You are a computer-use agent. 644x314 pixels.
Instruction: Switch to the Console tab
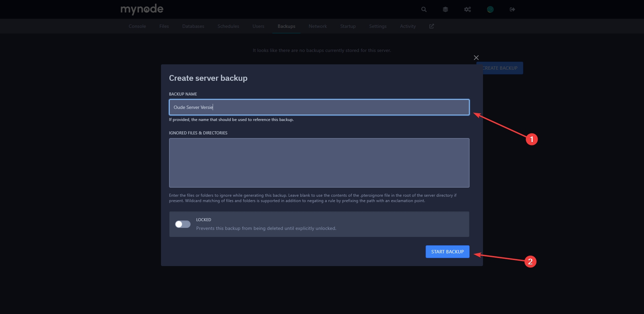(x=137, y=26)
